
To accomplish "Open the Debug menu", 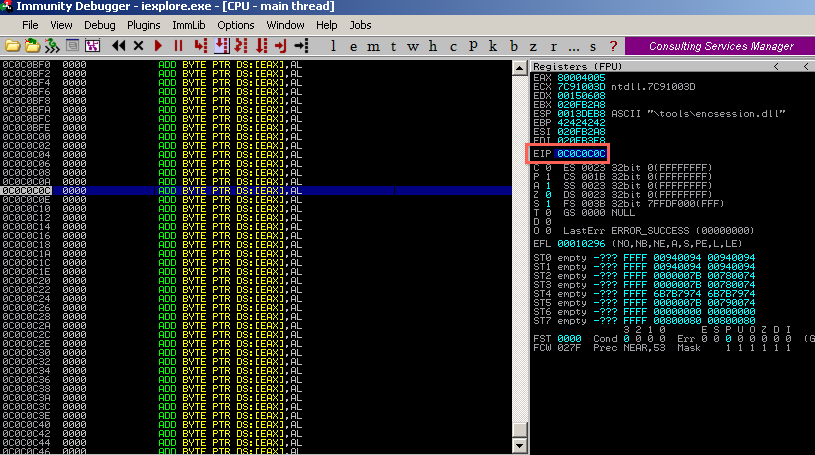I will pos(99,25).
